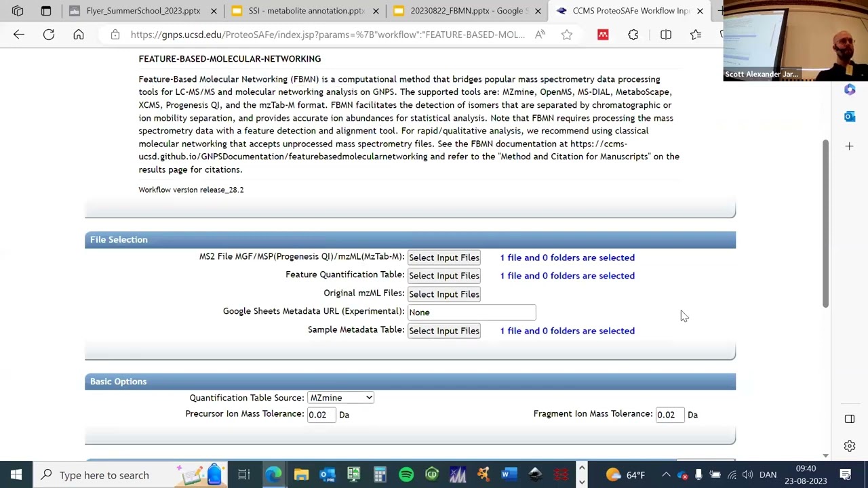Switch to Flyer_SummerSchool_2023.pptx tab
This screenshot has width=868, height=488.
pos(144,11)
